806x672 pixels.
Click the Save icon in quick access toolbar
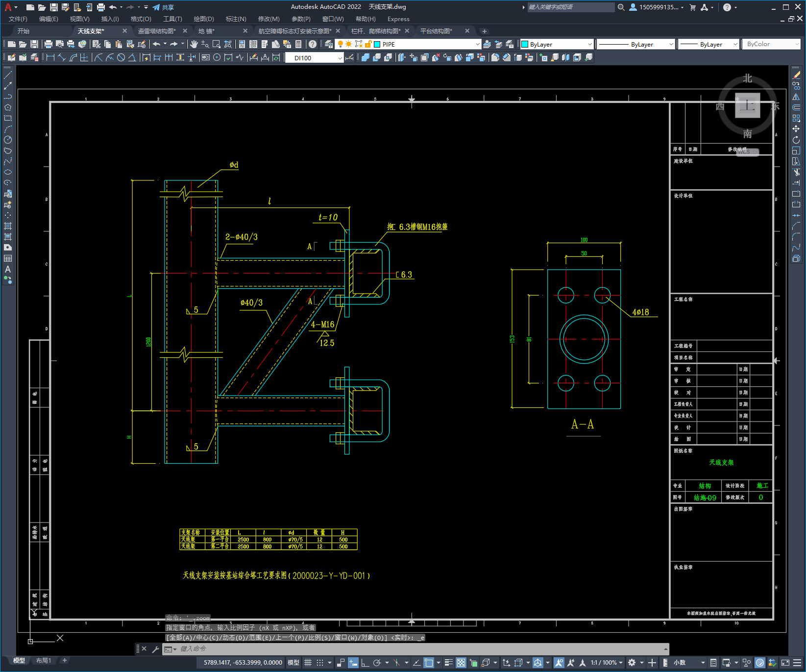(54, 7)
